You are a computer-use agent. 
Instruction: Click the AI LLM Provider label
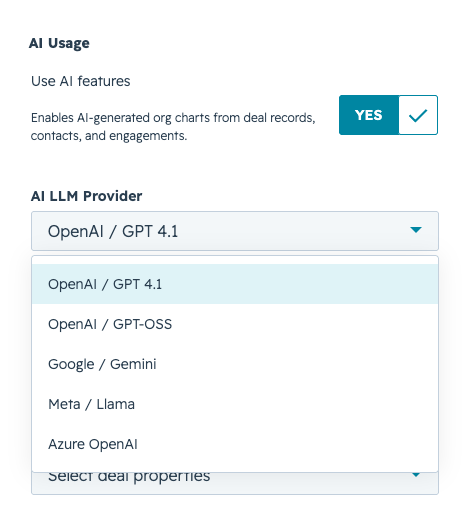(87, 196)
